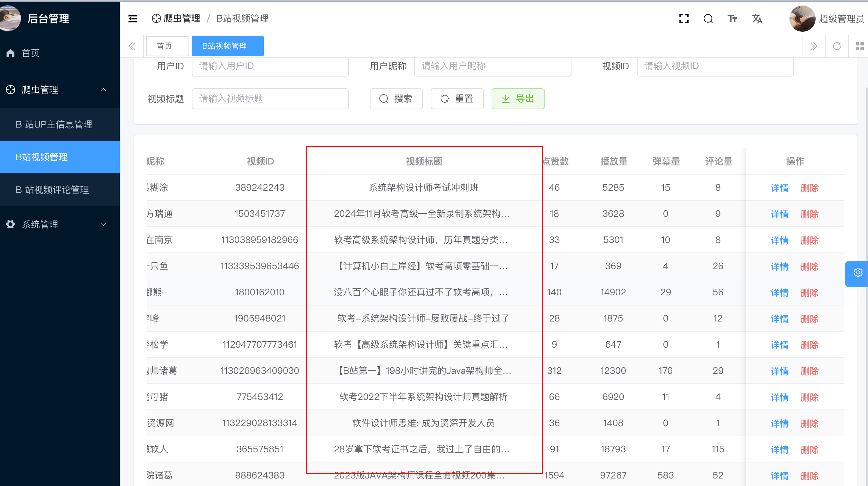
Task: Open 详情 for video 1800162010
Action: point(779,292)
